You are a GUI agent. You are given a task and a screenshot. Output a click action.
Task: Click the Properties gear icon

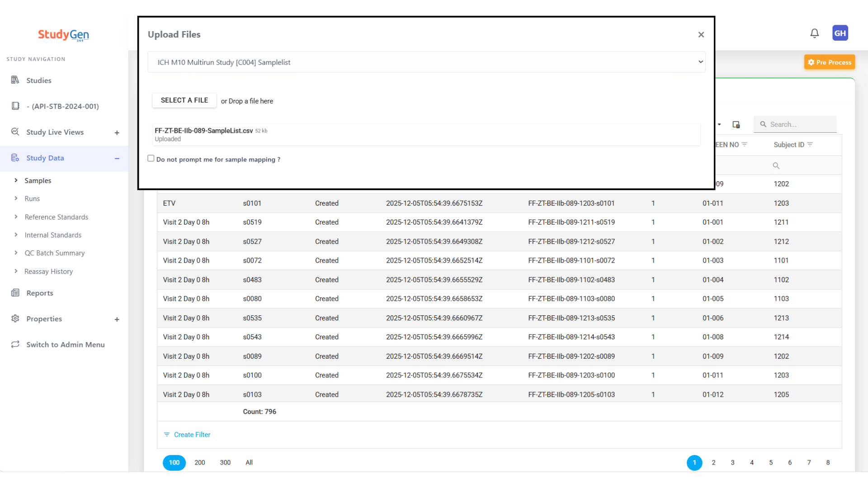[15, 319]
